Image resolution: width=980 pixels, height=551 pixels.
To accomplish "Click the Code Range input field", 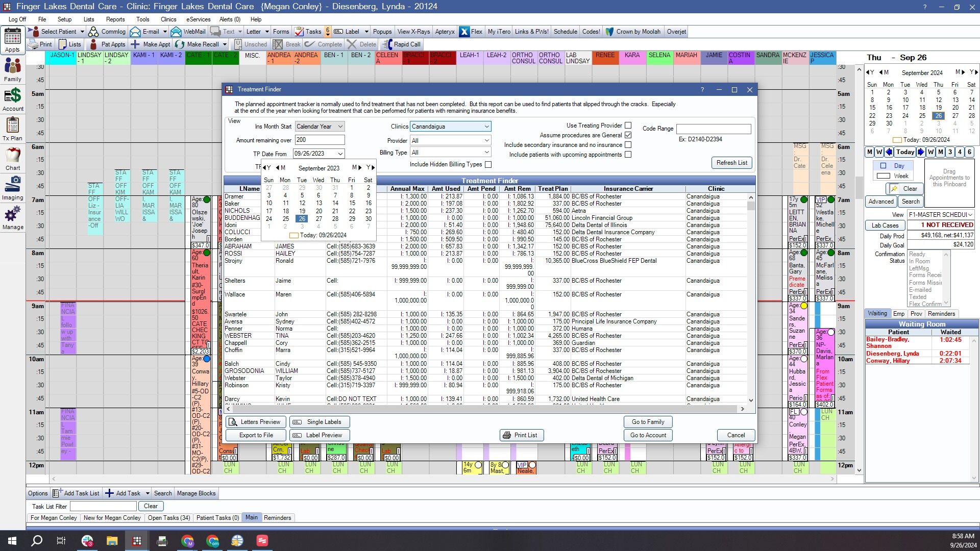I will [x=714, y=129].
